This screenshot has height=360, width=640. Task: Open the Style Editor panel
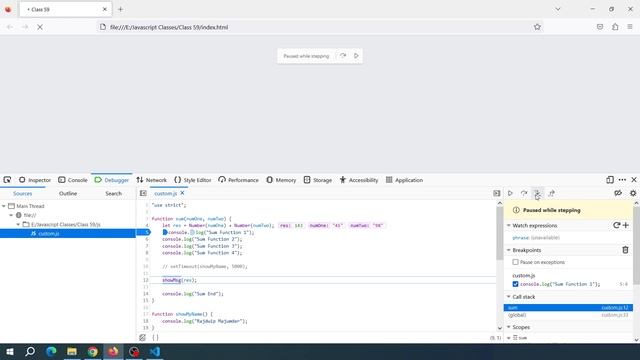coord(193,180)
